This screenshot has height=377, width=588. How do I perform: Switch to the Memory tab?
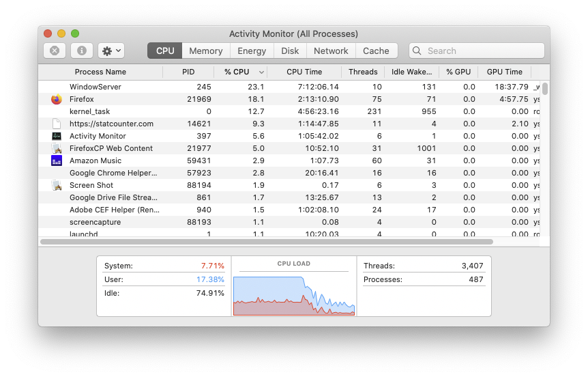tap(205, 51)
